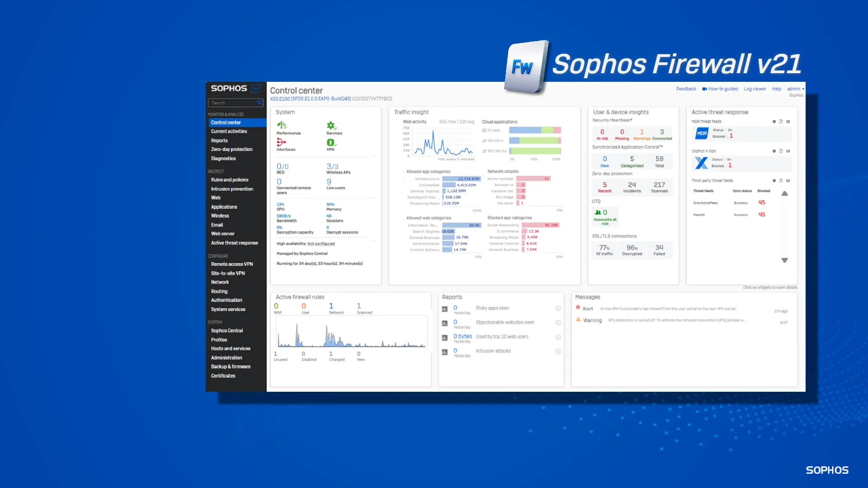868x488 pixels.
Task: Open the Log viewer
Action: (x=755, y=89)
